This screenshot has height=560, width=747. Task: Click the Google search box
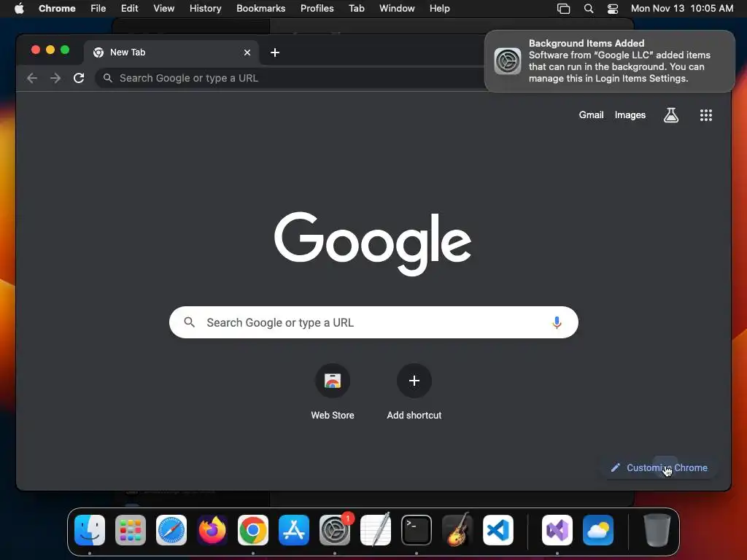click(373, 322)
